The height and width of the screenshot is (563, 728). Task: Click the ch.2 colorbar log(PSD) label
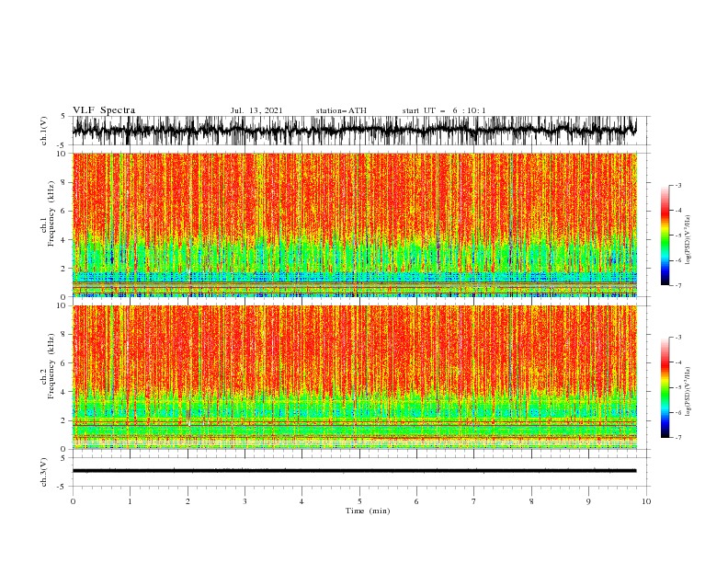click(x=688, y=392)
